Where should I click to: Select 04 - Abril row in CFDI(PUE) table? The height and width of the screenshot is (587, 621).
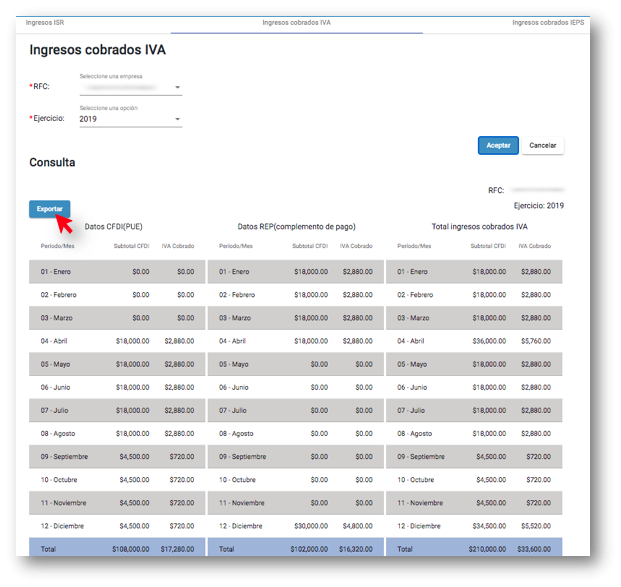tap(117, 341)
